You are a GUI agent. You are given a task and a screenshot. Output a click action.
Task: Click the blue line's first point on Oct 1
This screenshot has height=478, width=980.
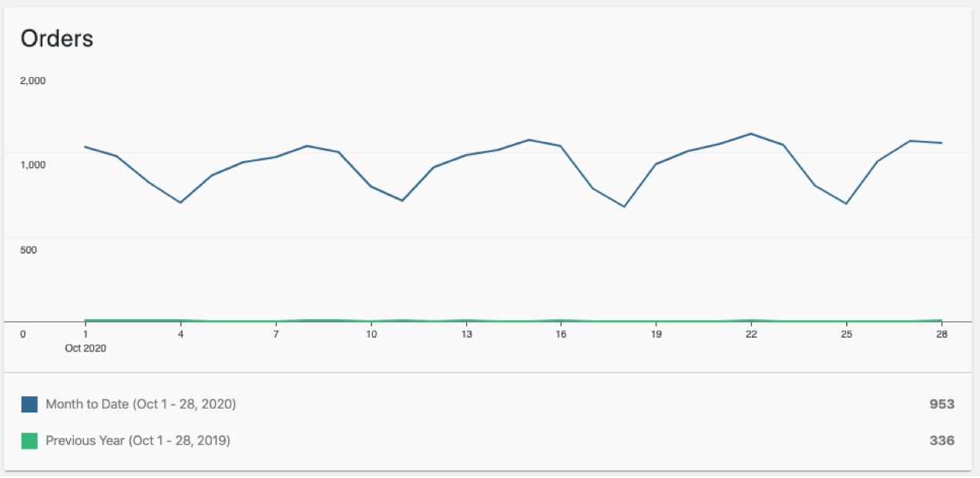(85, 146)
